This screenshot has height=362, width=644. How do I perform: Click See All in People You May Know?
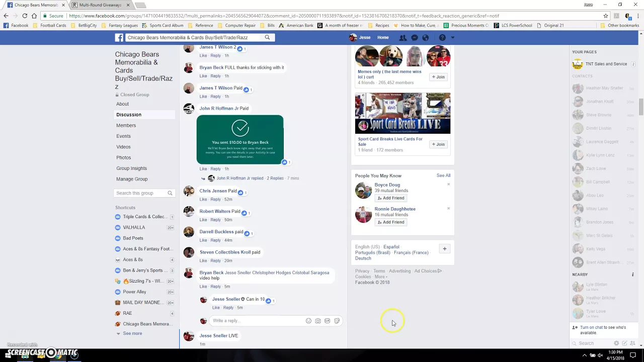coord(443,175)
